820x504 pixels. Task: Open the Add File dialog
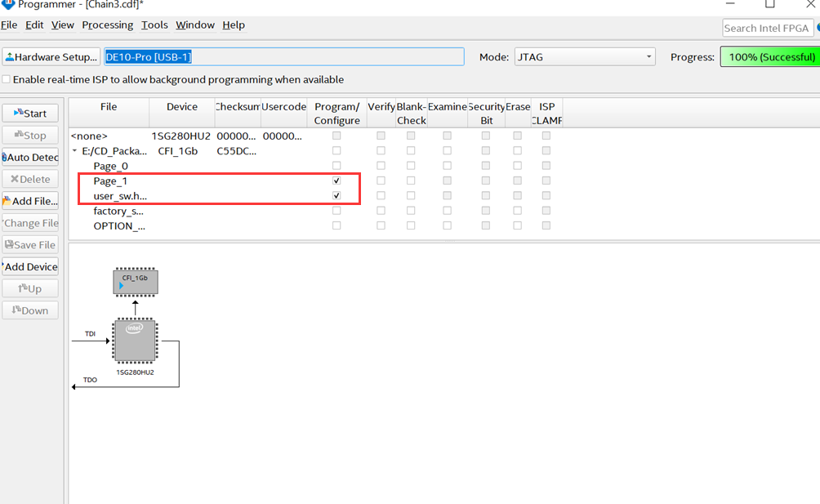tap(30, 201)
